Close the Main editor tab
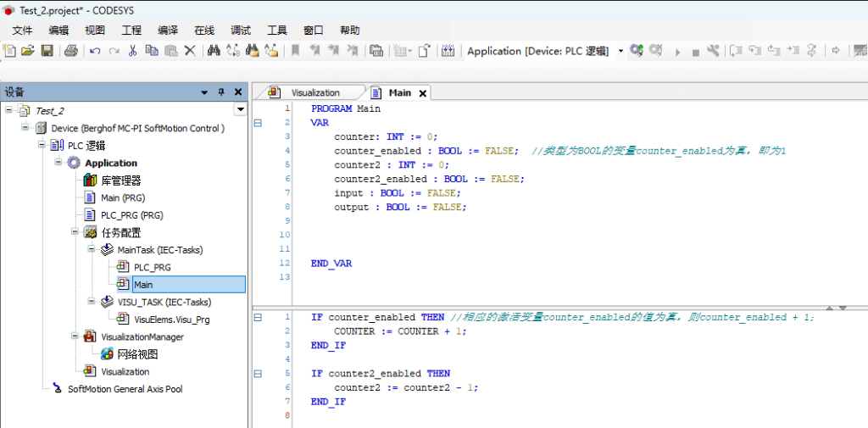868x428 pixels. coord(423,93)
